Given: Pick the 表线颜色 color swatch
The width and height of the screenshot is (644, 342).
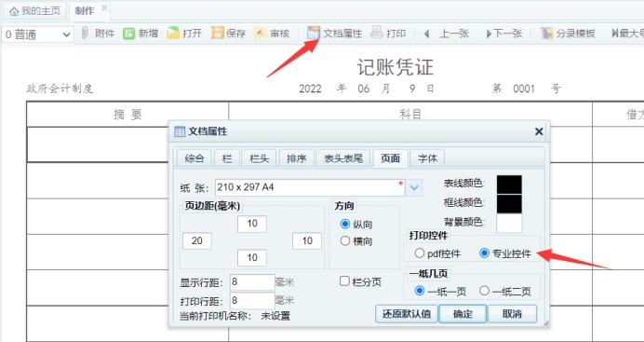Looking at the screenshot, I should point(509,185).
